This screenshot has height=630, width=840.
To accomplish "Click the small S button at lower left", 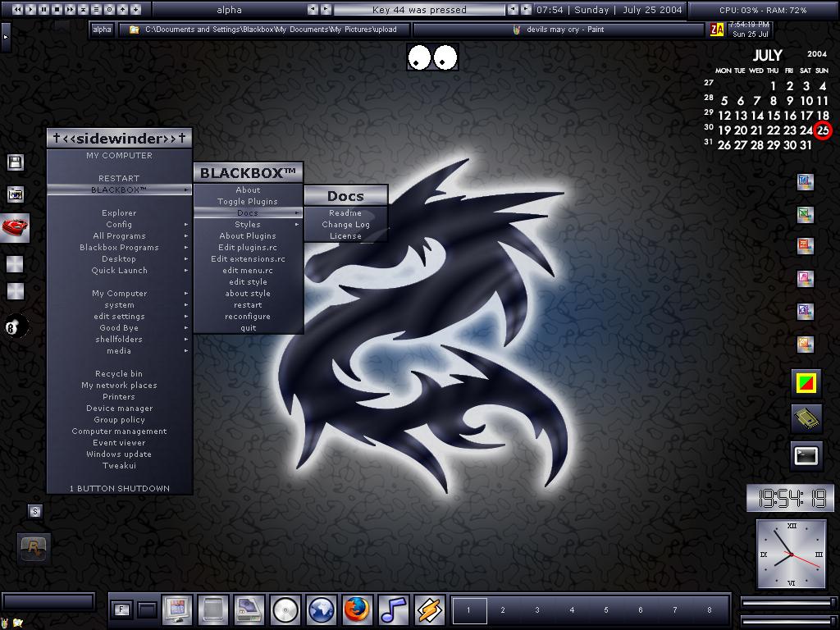I will pos(34,512).
